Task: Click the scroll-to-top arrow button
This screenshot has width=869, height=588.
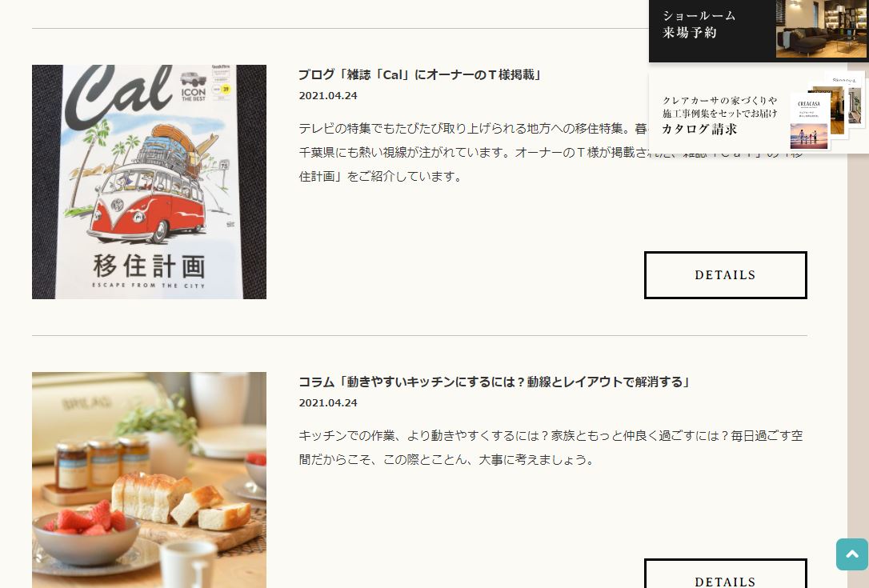Action: click(x=852, y=554)
